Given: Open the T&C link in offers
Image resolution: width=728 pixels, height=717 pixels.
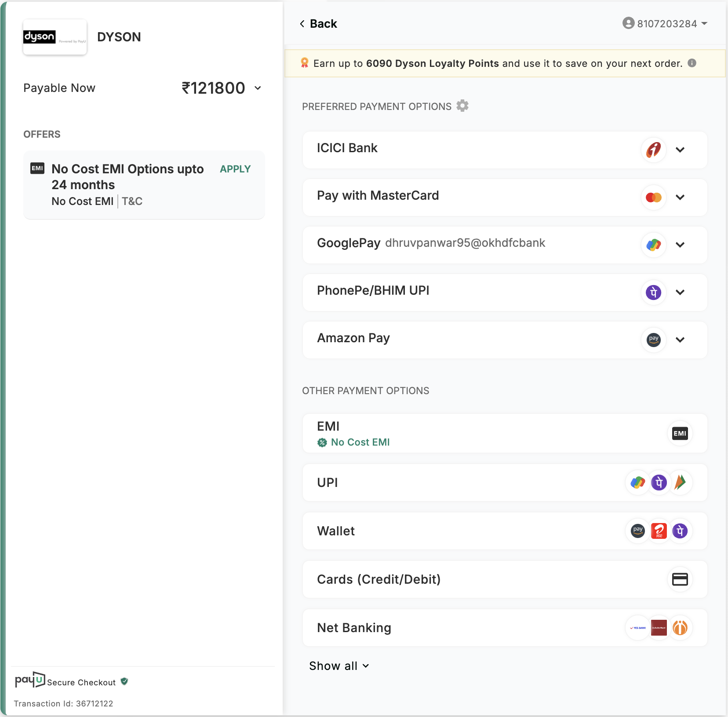Looking at the screenshot, I should pos(132,201).
